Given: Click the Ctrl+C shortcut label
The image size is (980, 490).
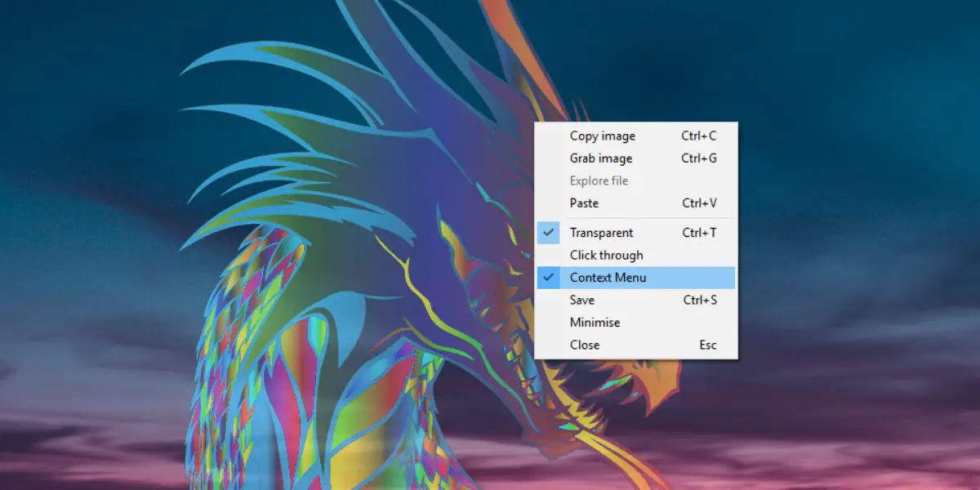Looking at the screenshot, I should tap(699, 136).
